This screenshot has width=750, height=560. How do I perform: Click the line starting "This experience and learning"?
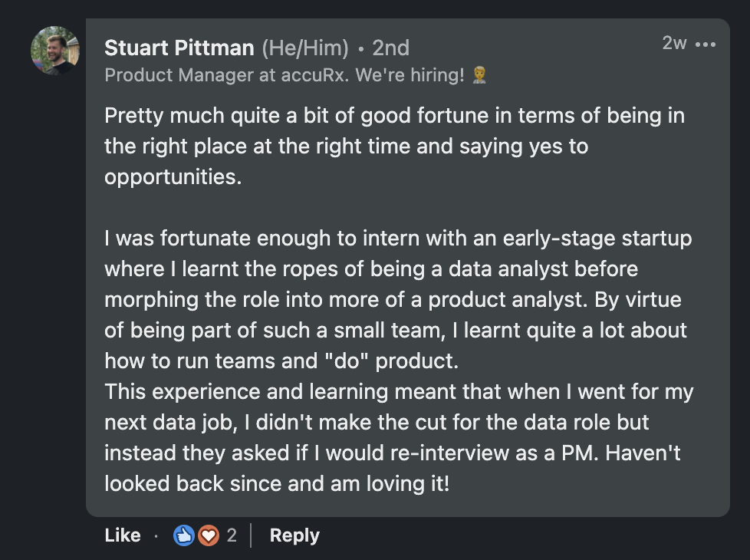tap(399, 392)
